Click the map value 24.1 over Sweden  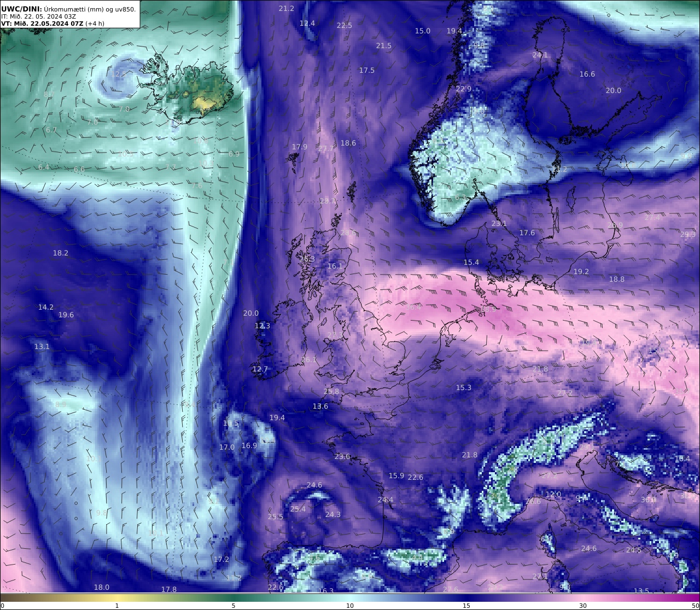click(x=540, y=55)
